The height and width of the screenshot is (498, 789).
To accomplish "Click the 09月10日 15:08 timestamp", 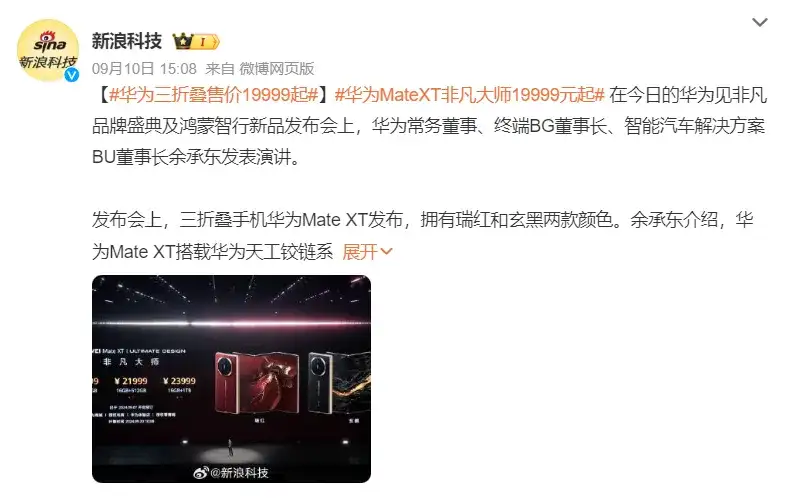I will pyautogui.click(x=144, y=68).
